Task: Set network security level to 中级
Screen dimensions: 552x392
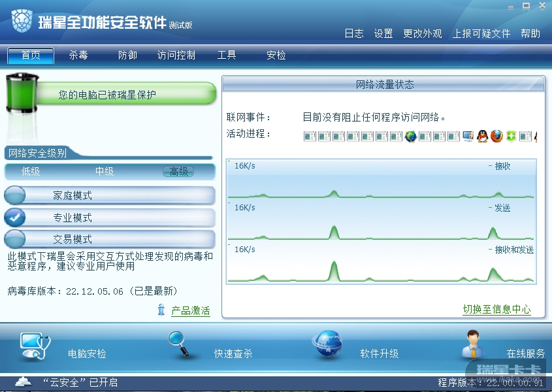Action: point(105,172)
